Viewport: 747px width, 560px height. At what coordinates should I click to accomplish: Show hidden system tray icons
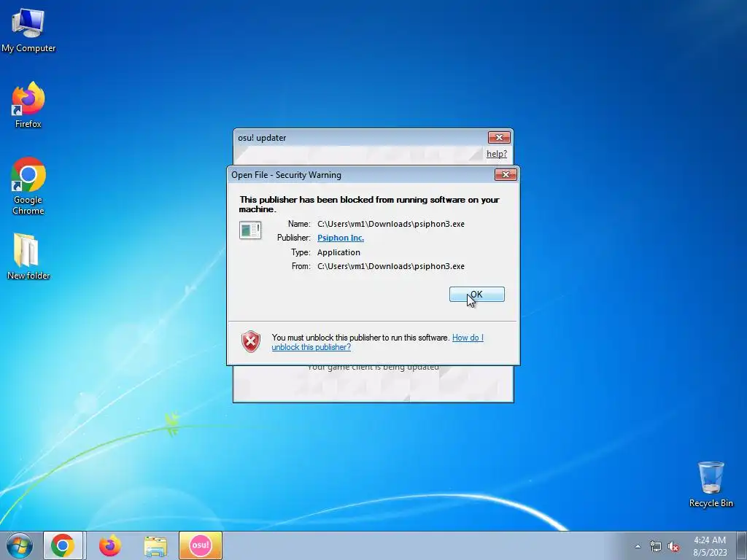click(638, 546)
